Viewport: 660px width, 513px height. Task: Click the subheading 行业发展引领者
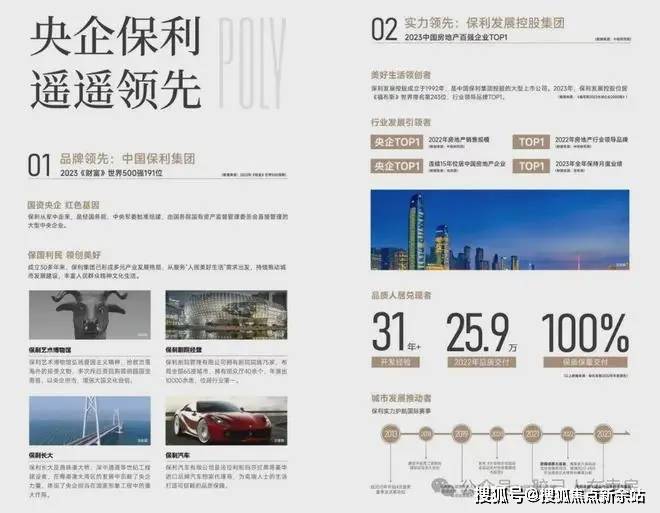coord(401,122)
